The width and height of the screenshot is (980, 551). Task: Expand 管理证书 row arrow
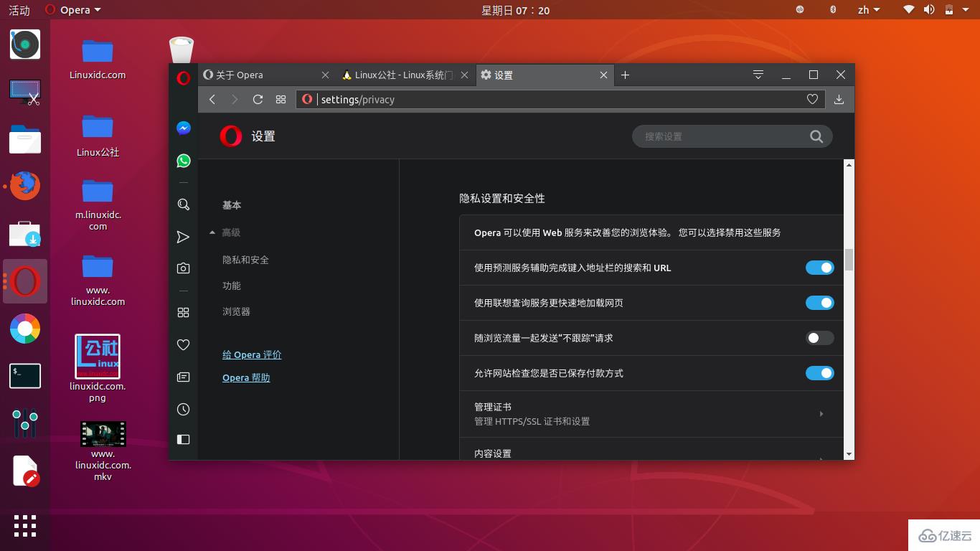(x=821, y=414)
